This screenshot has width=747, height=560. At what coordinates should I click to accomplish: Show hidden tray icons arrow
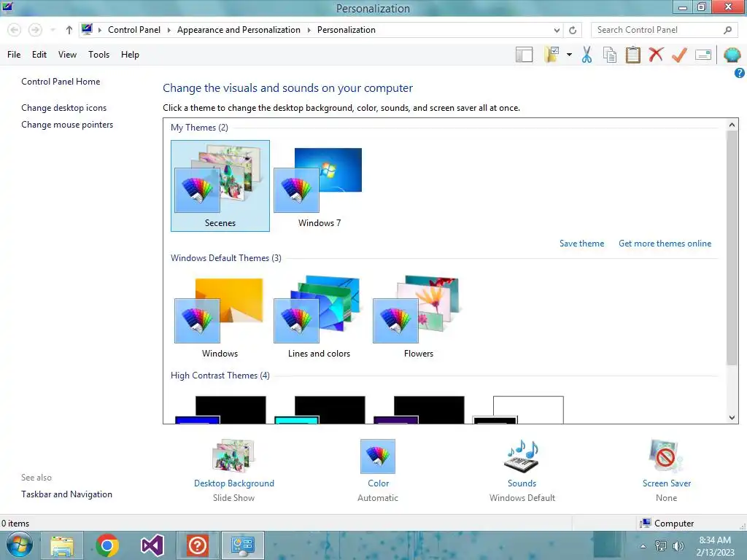coord(643,546)
